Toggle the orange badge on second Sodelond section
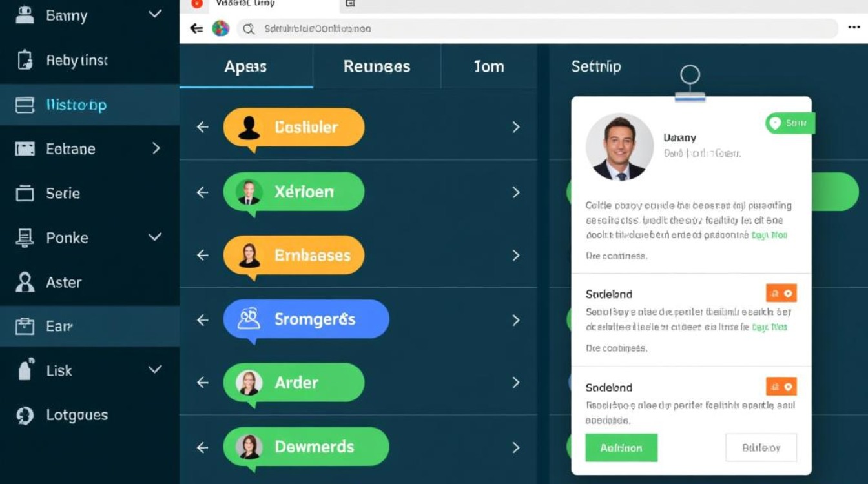Viewport: 868px width, 484px height. (x=781, y=387)
